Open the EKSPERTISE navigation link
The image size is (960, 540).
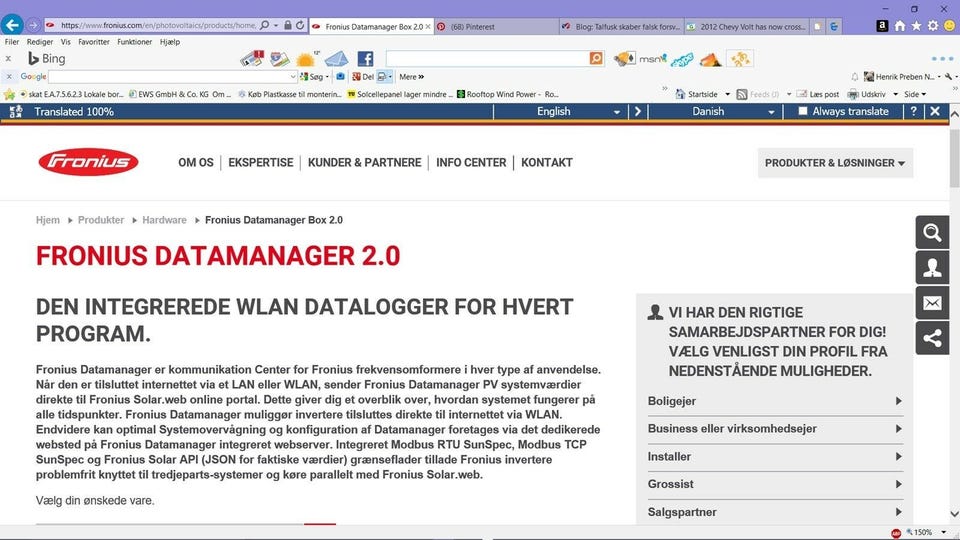click(261, 163)
